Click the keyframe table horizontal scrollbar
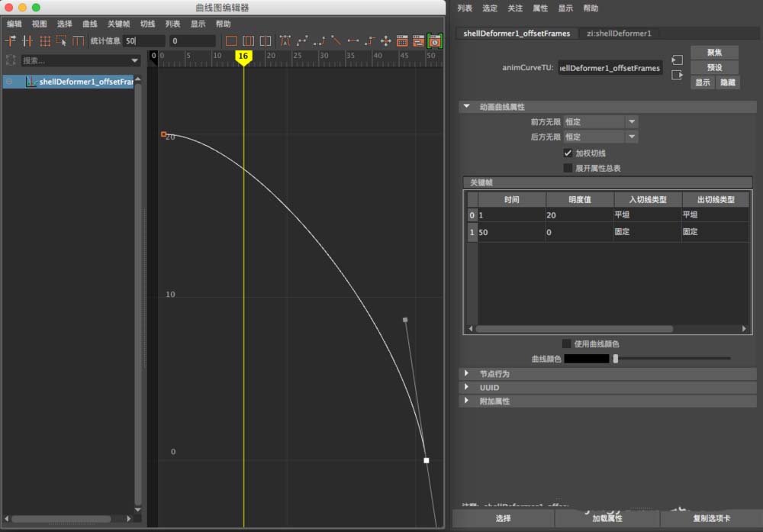Screen dimensions: 763x532 575,328
